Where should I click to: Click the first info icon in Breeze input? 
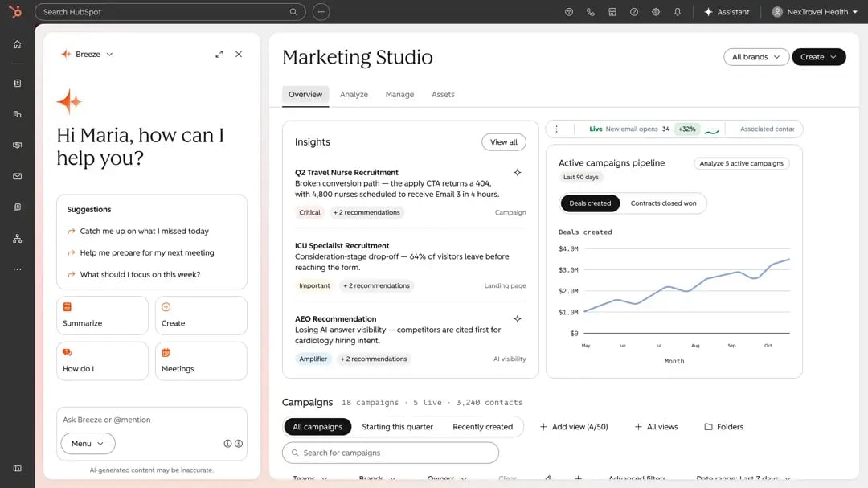[227, 444]
